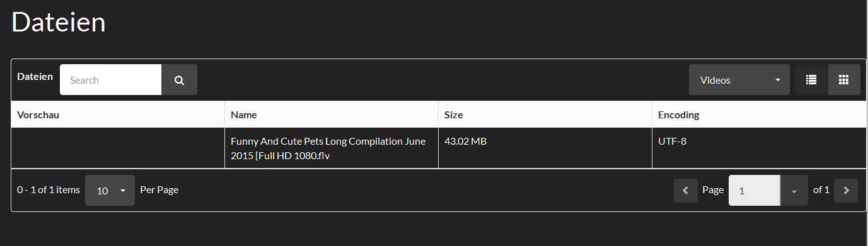The height and width of the screenshot is (246, 868).
Task: Sort by the Name column header
Action: [x=243, y=115]
